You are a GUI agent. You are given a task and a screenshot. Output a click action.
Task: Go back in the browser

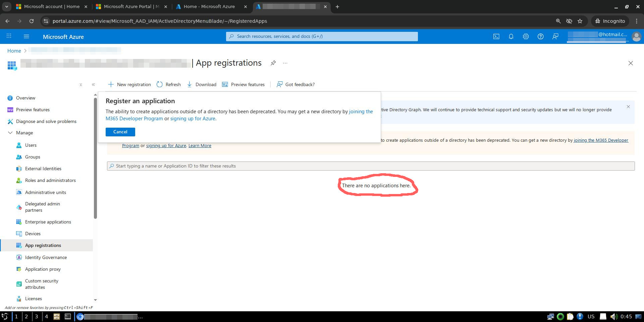[x=7, y=21]
